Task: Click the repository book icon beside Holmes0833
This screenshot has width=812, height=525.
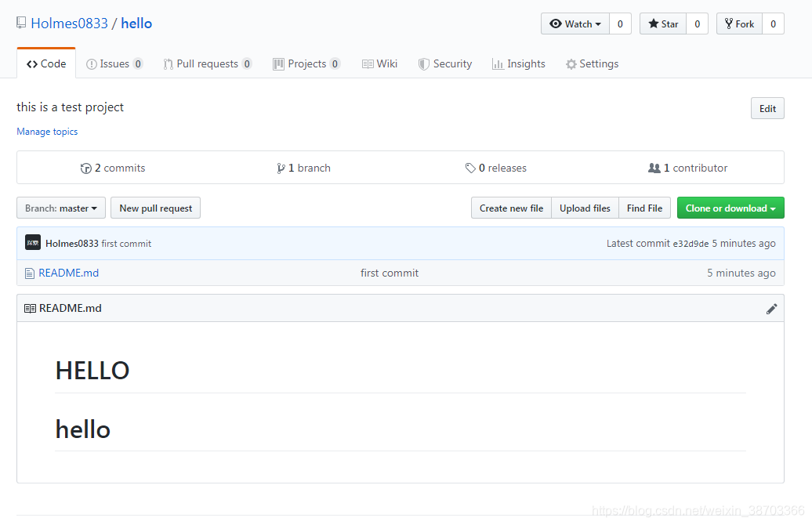Action: tap(21, 23)
